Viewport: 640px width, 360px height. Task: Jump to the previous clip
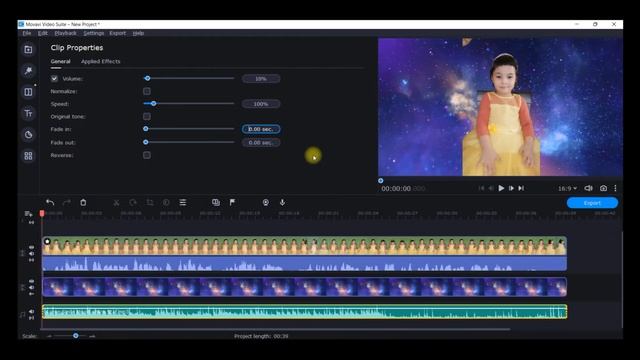tap(481, 188)
